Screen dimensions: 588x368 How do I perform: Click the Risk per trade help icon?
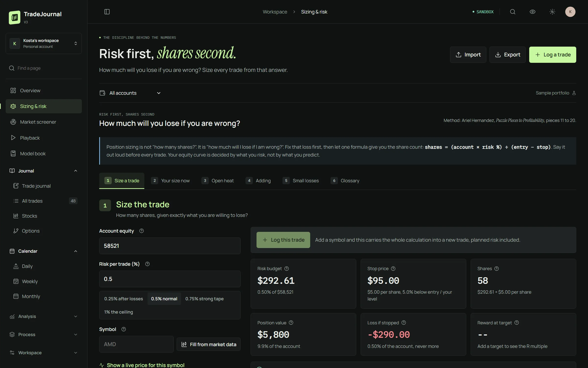pyautogui.click(x=147, y=264)
